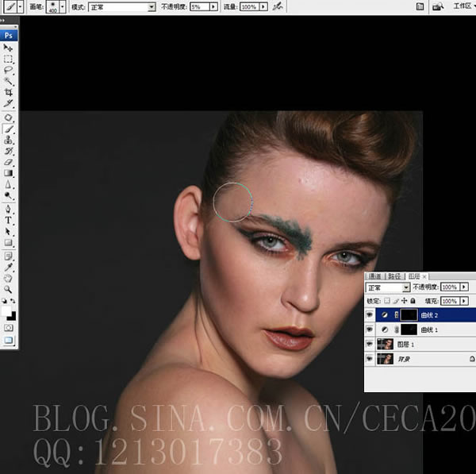
Task: Select the Rectangular Marquee tool
Action: (8, 59)
